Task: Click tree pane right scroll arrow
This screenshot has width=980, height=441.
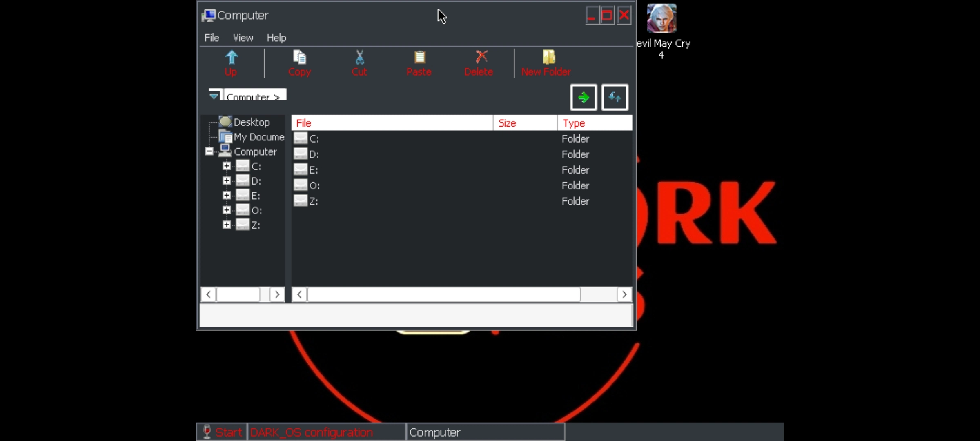Action: click(x=277, y=294)
